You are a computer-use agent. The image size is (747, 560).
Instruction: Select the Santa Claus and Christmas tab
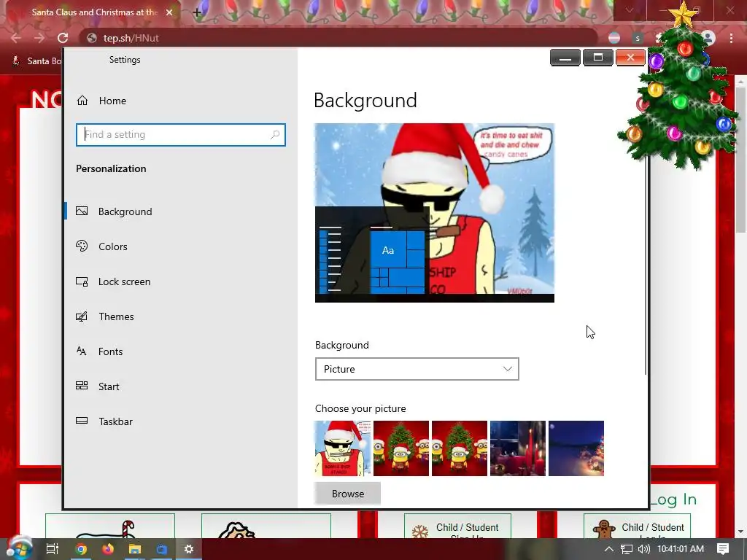click(93, 12)
